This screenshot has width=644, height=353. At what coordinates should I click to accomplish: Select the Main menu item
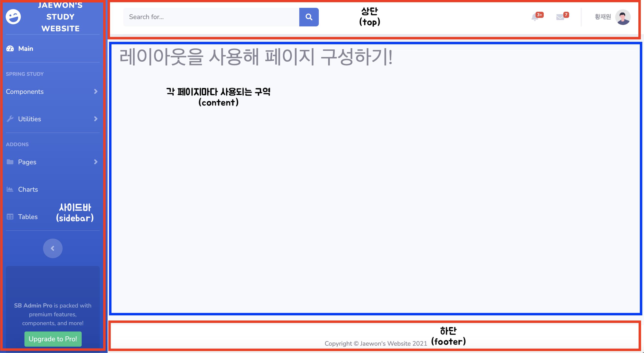pos(26,48)
